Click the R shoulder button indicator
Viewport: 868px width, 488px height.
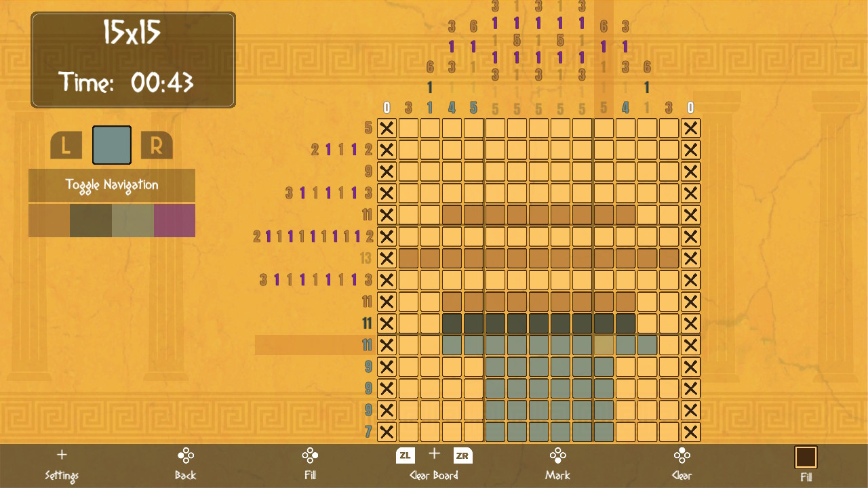point(157,144)
